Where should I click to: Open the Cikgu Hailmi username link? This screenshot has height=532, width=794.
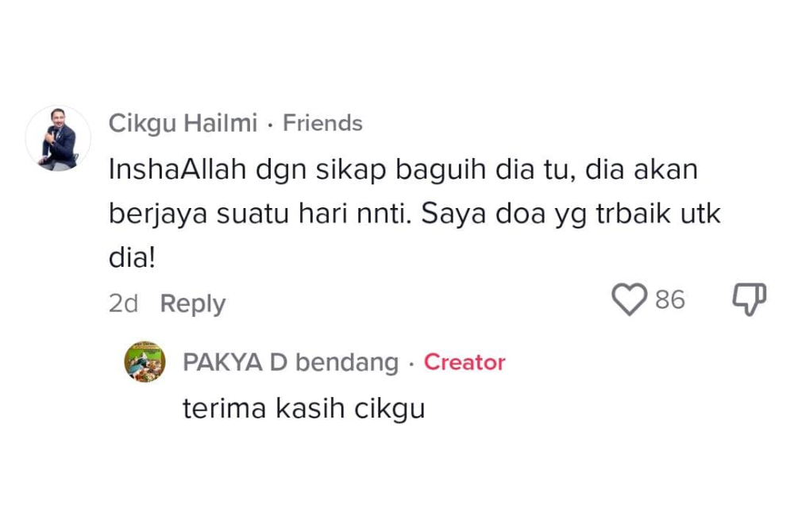click(x=183, y=124)
